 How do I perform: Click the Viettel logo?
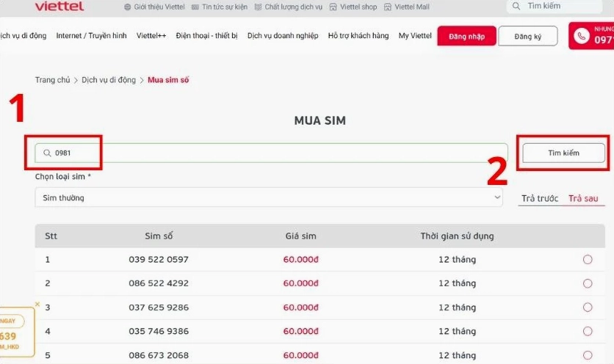(x=59, y=7)
